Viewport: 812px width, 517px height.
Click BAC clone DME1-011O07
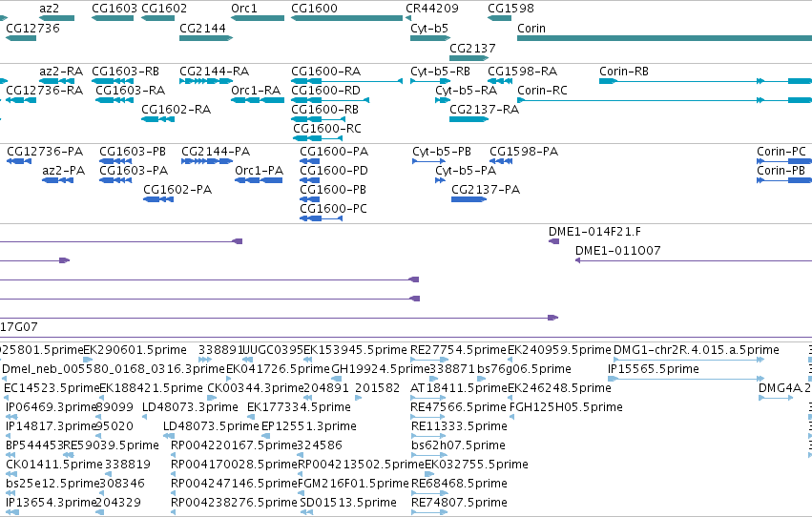694,260
